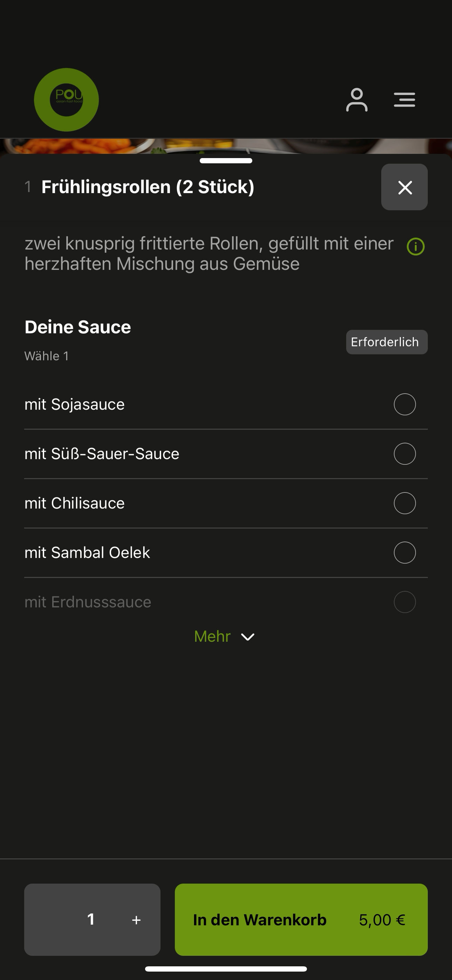Increase quantity with the plus icon
The width and height of the screenshot is (452, 980).
pos(136,920)
